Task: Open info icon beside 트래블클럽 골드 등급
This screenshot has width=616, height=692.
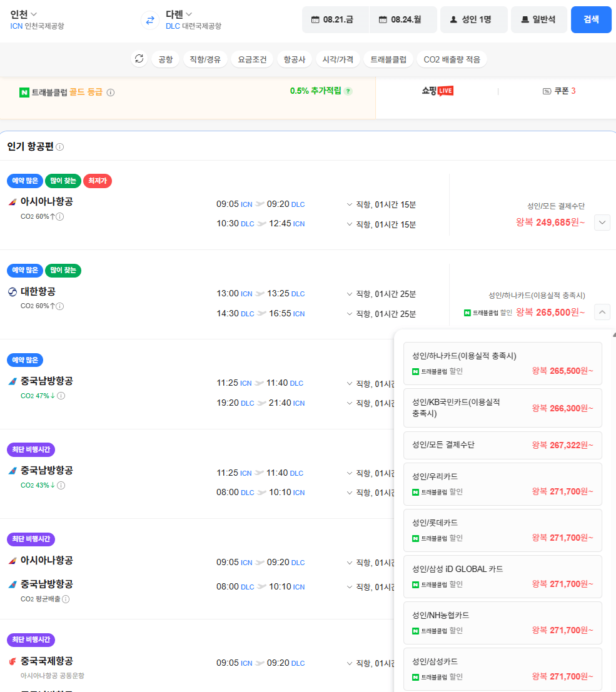Action: [111, 93]
